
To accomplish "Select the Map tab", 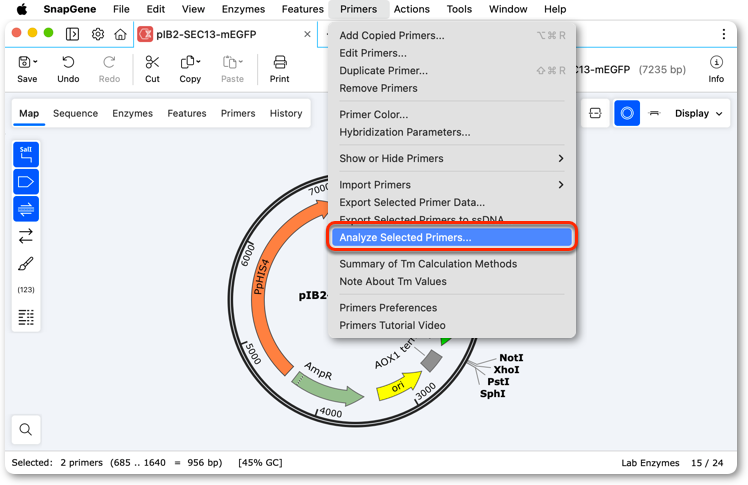I will coord(29,114).
